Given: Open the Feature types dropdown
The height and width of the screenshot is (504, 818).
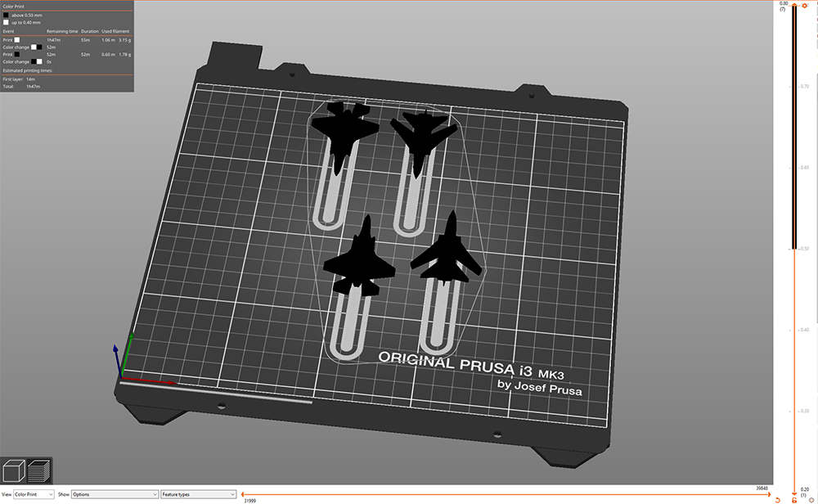Looking at the screenshot, I should [198, 493].
